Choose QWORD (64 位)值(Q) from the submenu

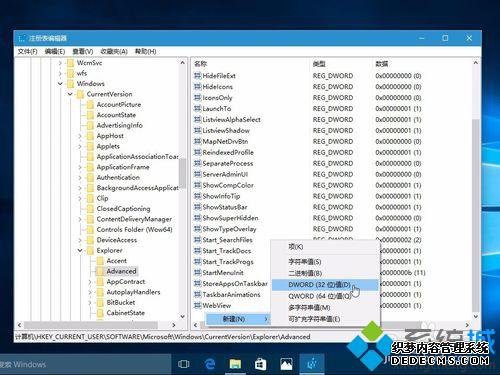point(325,296)
